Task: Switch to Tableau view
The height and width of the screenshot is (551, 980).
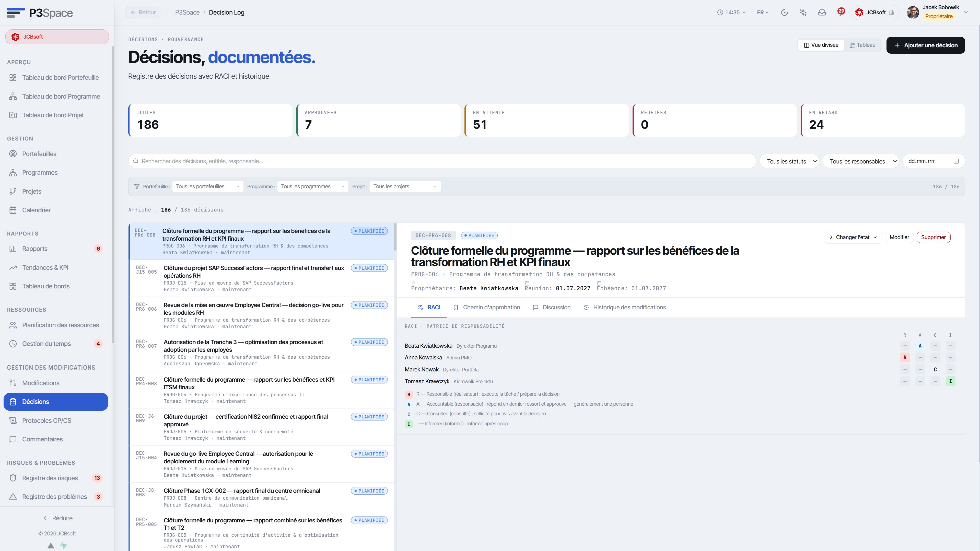Action: [x=862, y=45]
